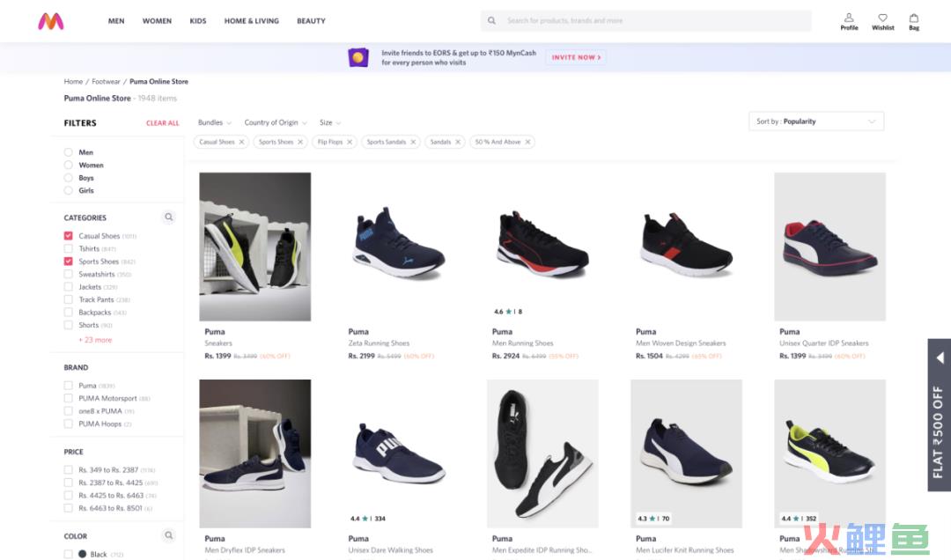This screenshot has width=951, height=560.
Task: Expand the '+ 23 more' categories list
Action: 95,340
